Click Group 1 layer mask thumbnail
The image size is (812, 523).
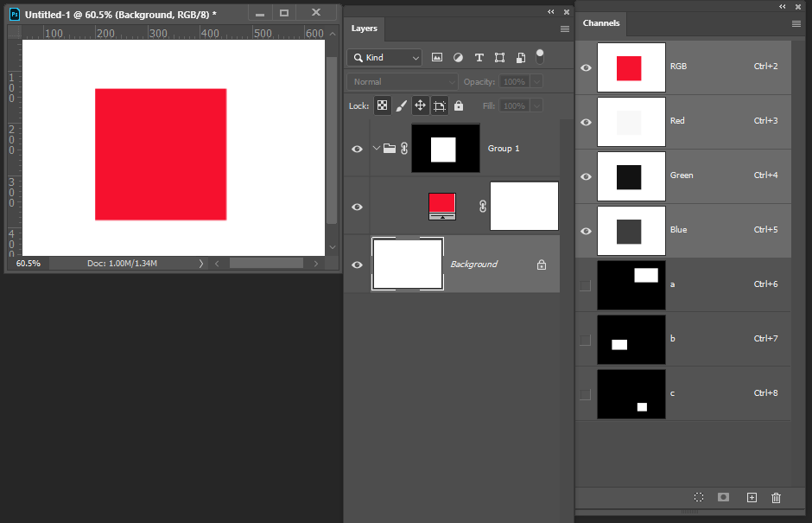coord(446,148)
